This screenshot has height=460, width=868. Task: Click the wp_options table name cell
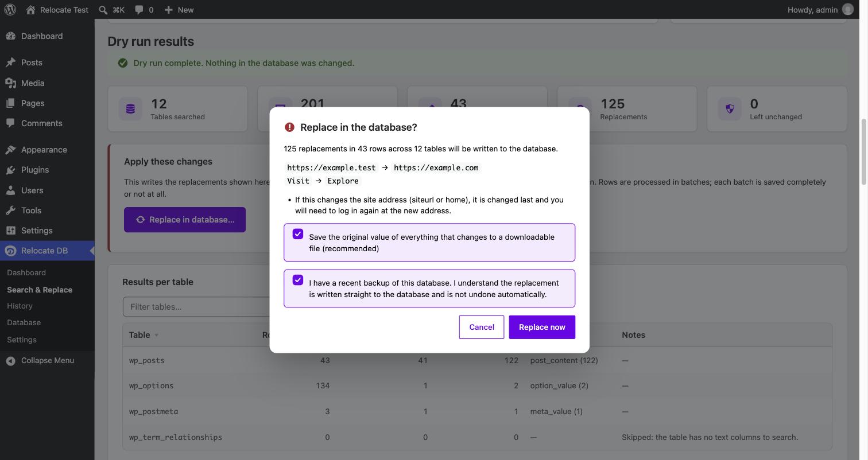[x=151, y=385]
